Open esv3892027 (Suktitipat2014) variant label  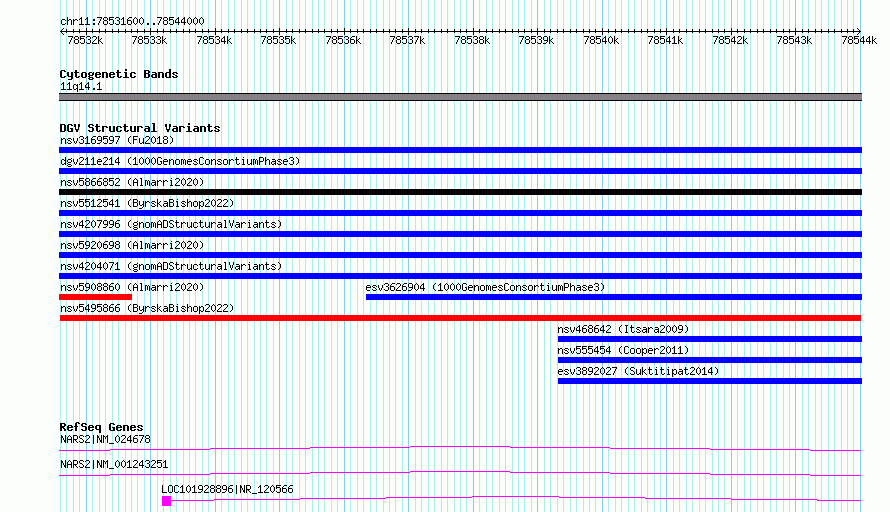point(638,371)
